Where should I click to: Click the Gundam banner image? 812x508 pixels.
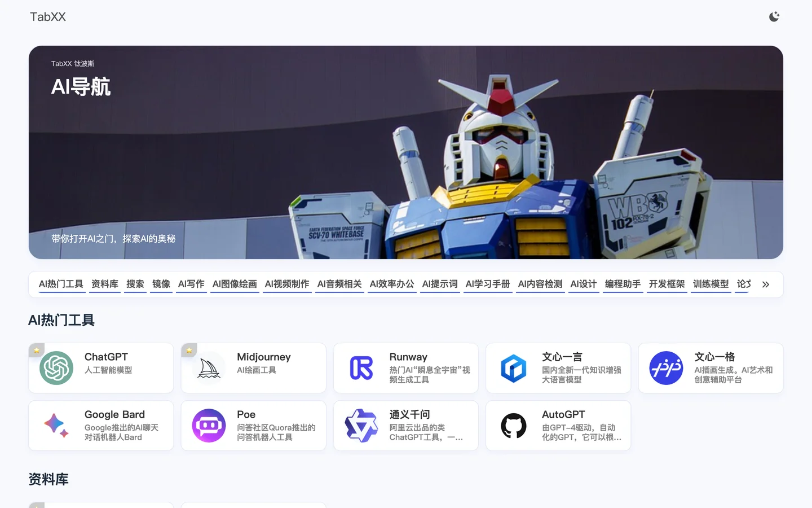[406, 152]
